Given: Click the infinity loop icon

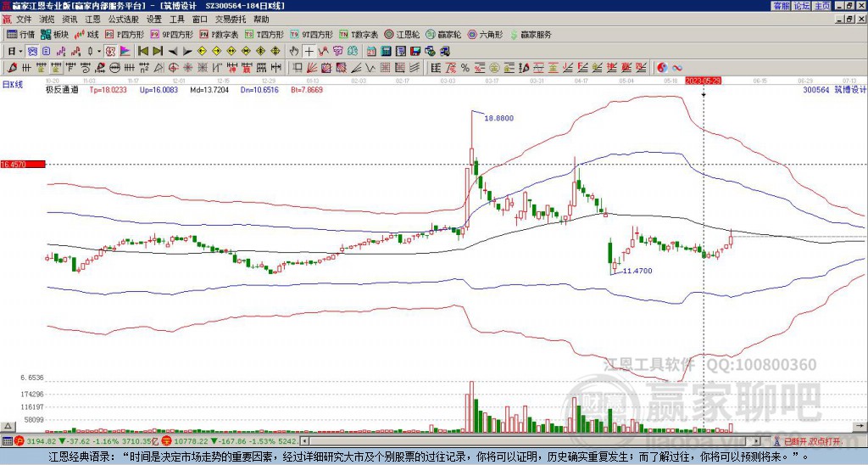Looking at the screenshot, I should pyautogui.click(x=677, y=68).
